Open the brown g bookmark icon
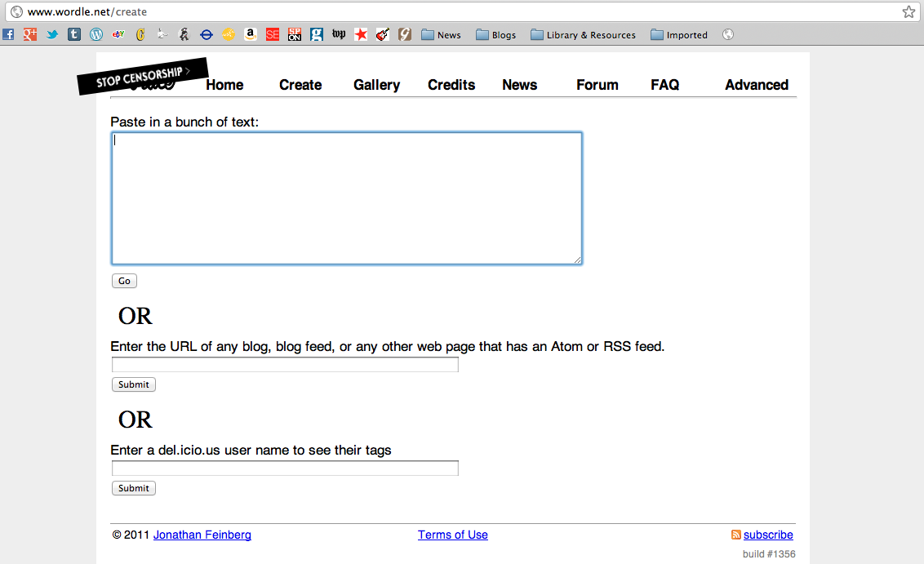 [x=405, y=35]
